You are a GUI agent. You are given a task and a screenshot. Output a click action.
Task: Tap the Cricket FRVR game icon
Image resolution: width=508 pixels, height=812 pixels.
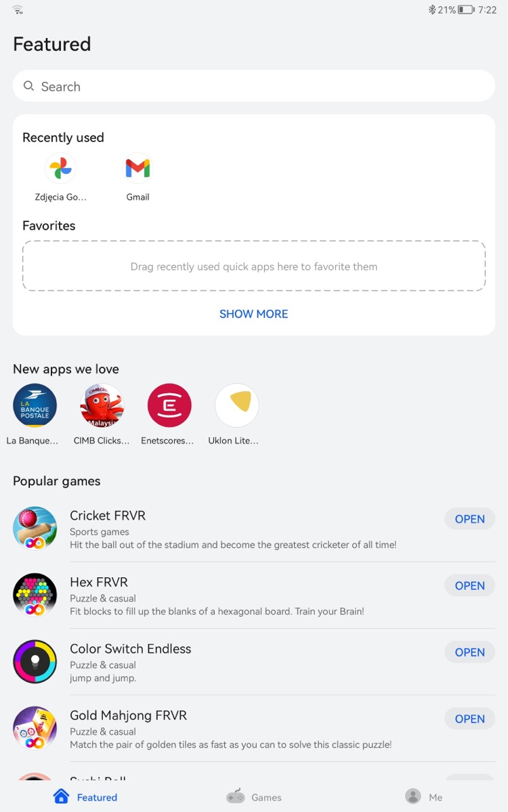pyautogui.click(x=35, y=528)
